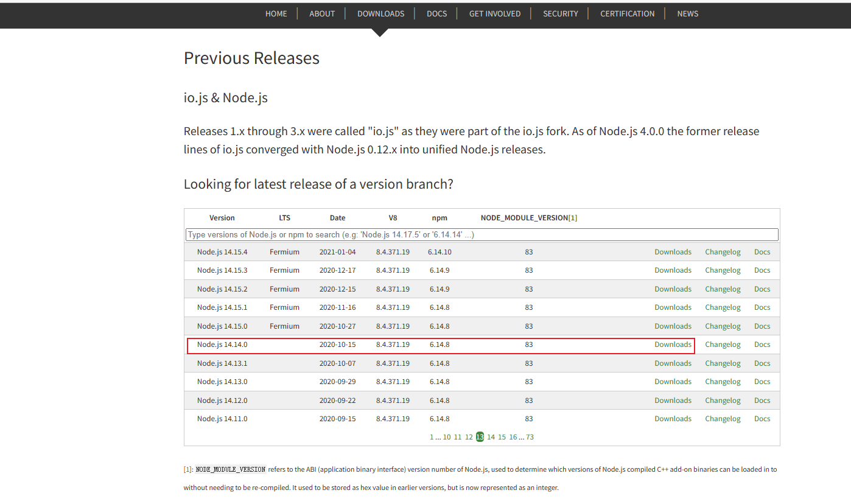Go to pagination page 15
Image resolution: width=851 pixels, height=504 pixels.
[x=502, y=437]
